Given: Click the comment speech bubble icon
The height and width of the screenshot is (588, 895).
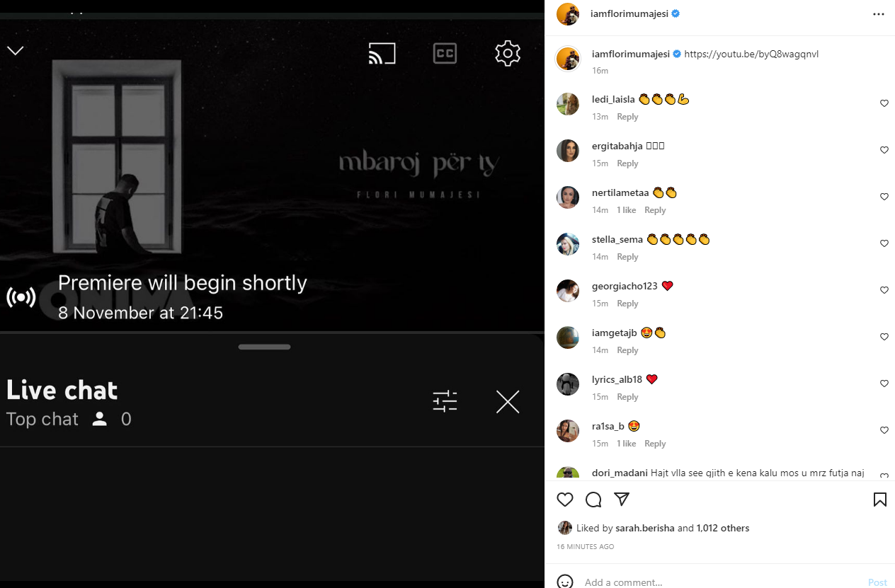Looking at the screenshot, I should [x=593, y=500].
